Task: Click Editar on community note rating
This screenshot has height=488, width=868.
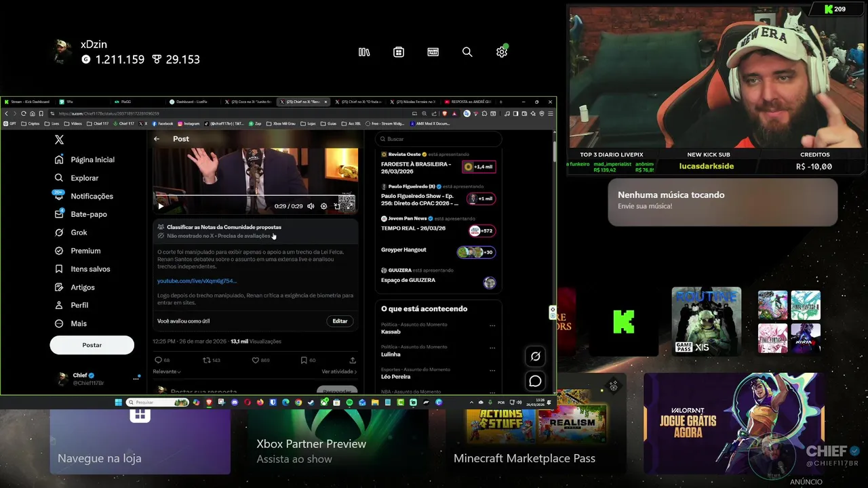Action: coord(340,321)
